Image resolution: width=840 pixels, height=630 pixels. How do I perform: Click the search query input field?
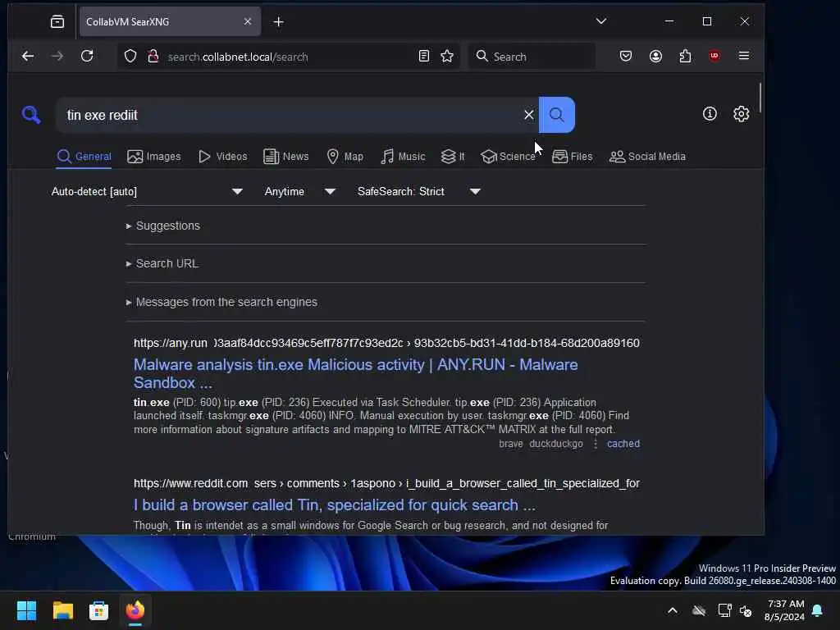[290, 115]
